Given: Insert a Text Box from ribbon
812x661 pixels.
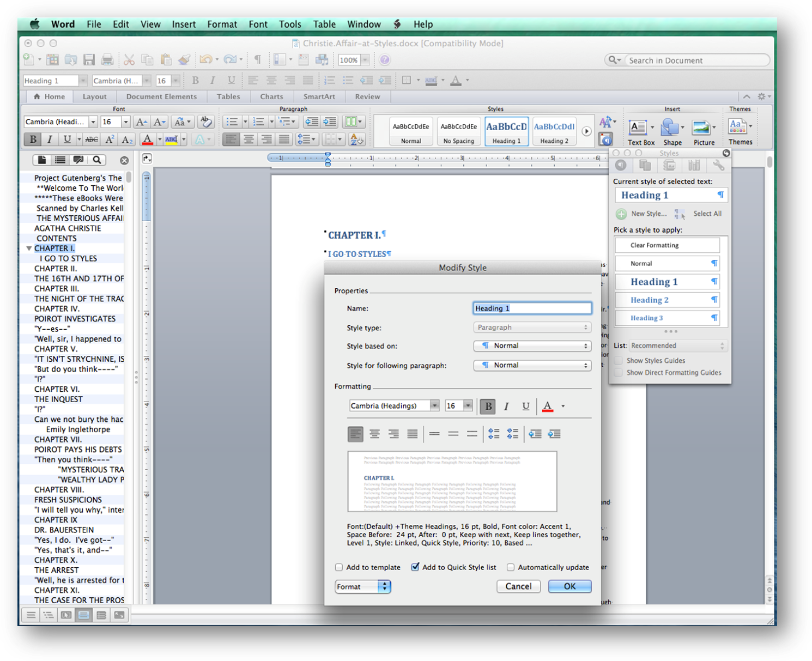Looking at the screenshot, I should click(638, 129).
